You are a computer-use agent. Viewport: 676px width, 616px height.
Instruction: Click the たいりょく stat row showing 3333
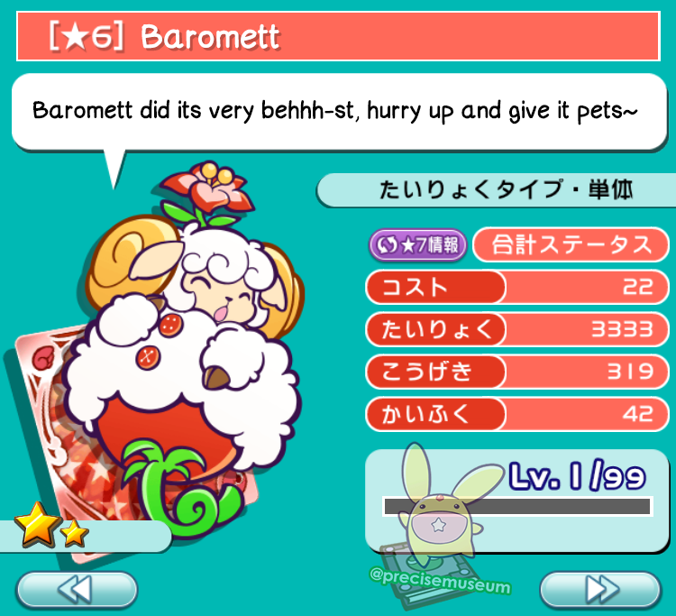tap(517, 329)
